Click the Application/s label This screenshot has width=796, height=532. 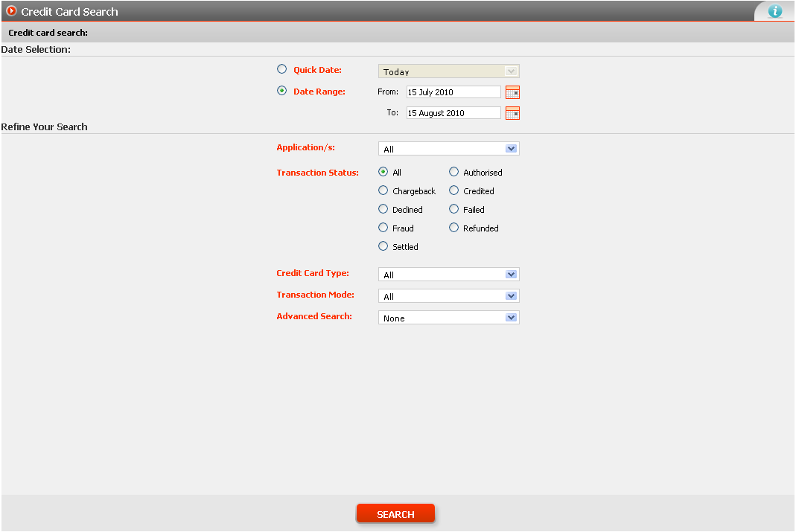[305, 147]
